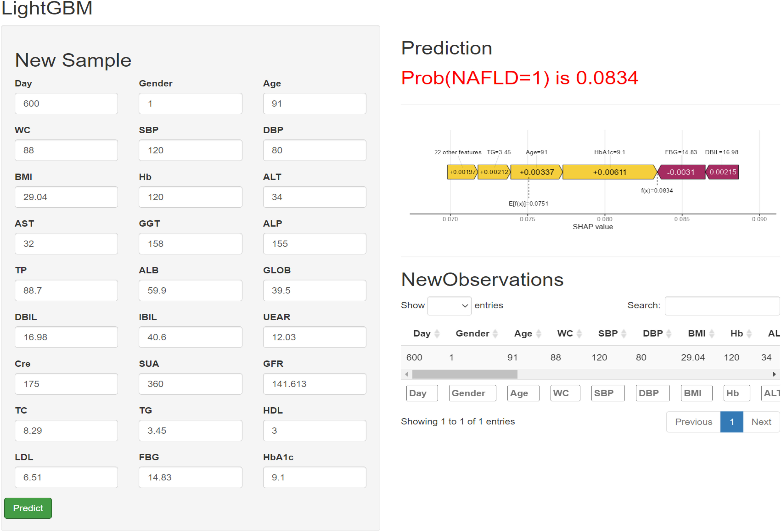Click the IBIL input showing 40.6

click(x=190, y=337)
